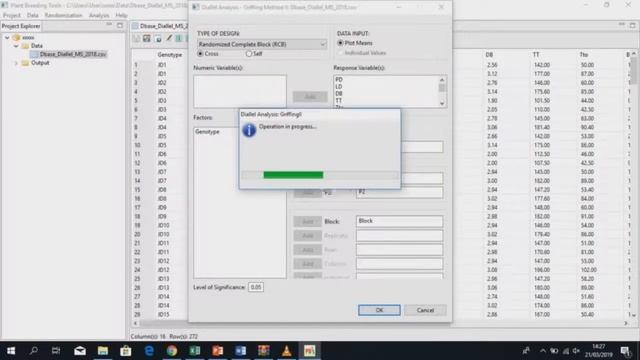Click the P2 input field
640x360 pixels.
click(400, 192)
